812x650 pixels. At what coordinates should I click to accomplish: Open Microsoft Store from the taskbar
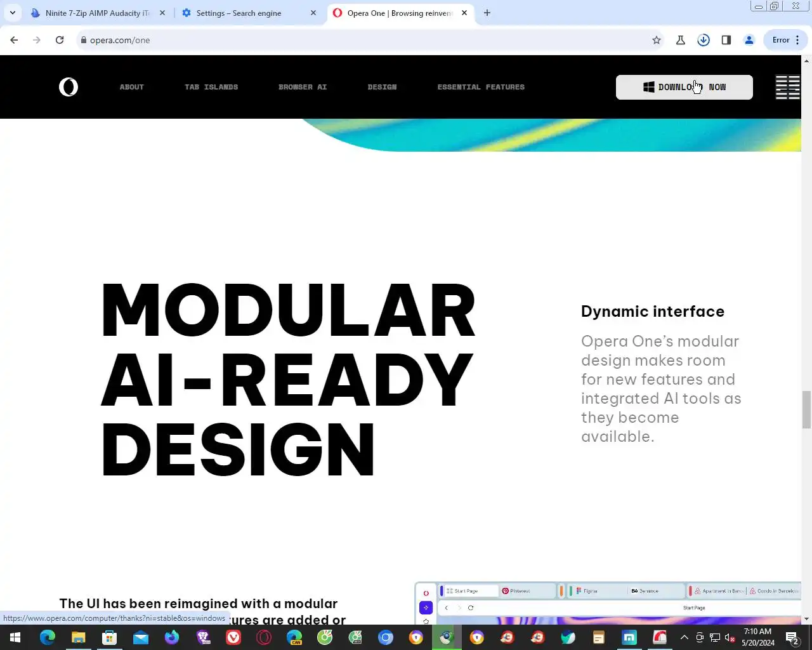point(110,637)
